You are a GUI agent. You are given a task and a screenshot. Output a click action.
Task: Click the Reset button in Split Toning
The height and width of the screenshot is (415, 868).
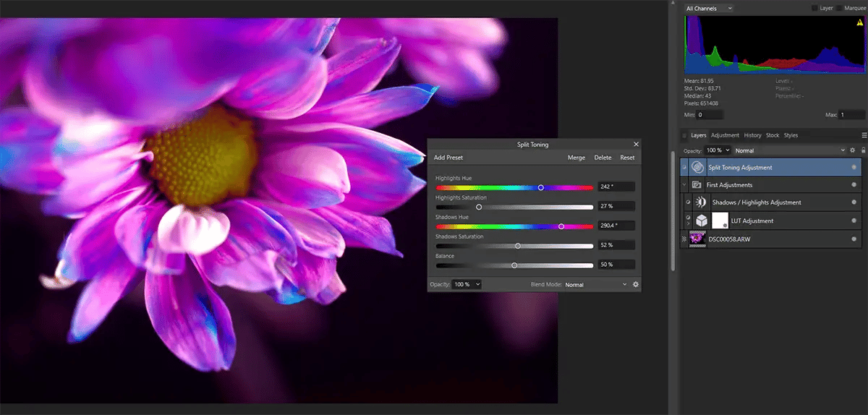click(627, 158)
